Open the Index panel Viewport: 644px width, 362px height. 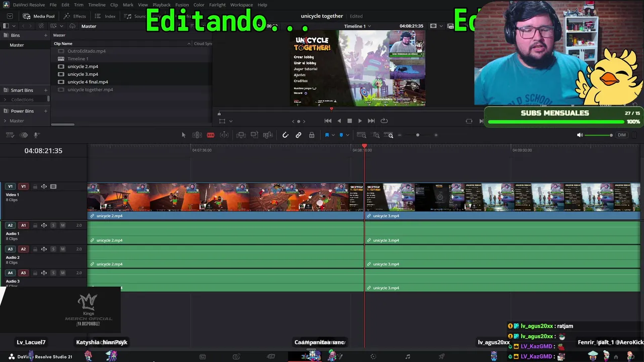[105, 16]
